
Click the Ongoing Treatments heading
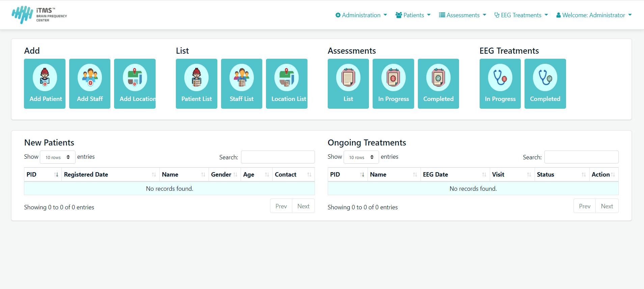(367, 142)
